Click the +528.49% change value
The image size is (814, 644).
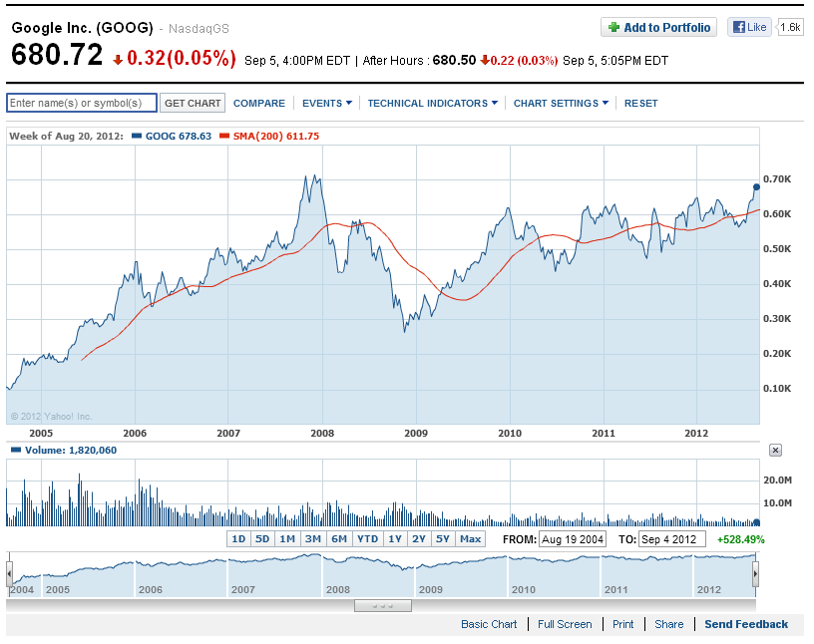point(741,539)
